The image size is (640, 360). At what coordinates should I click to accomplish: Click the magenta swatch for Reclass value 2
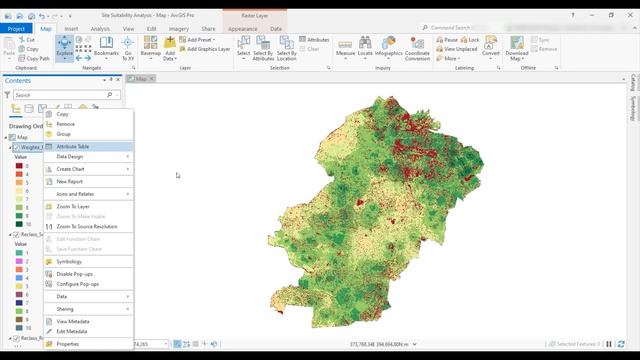pos(19,261)
